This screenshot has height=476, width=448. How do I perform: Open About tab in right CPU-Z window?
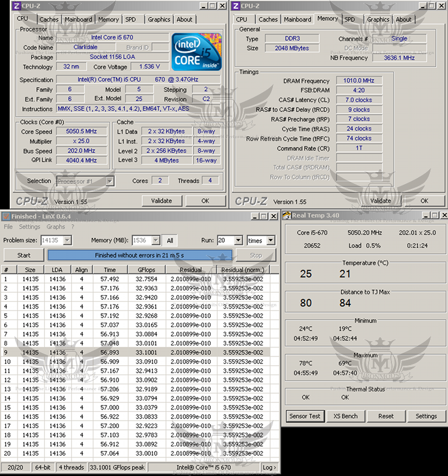pos(404,19)
